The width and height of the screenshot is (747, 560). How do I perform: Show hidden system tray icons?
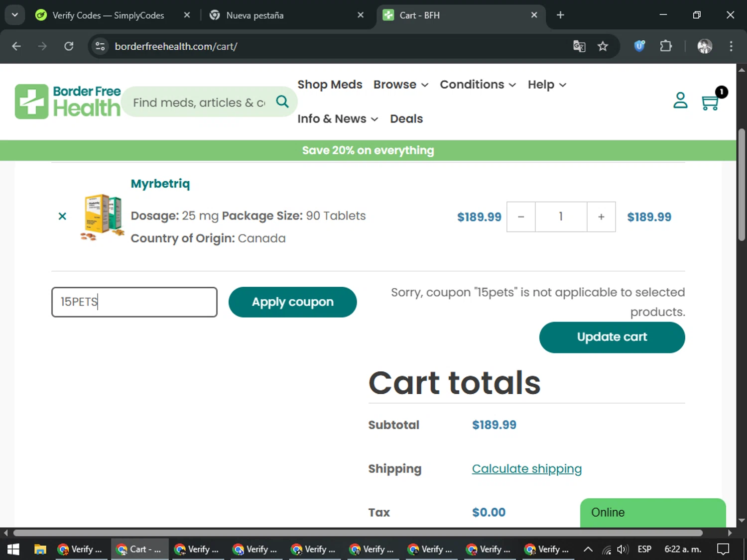point(588,549)
